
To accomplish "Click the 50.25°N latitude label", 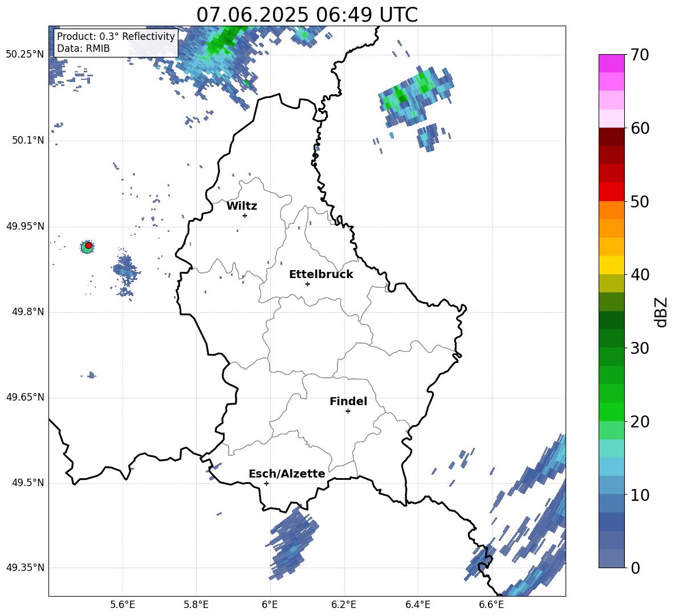I will coord(25,55).
